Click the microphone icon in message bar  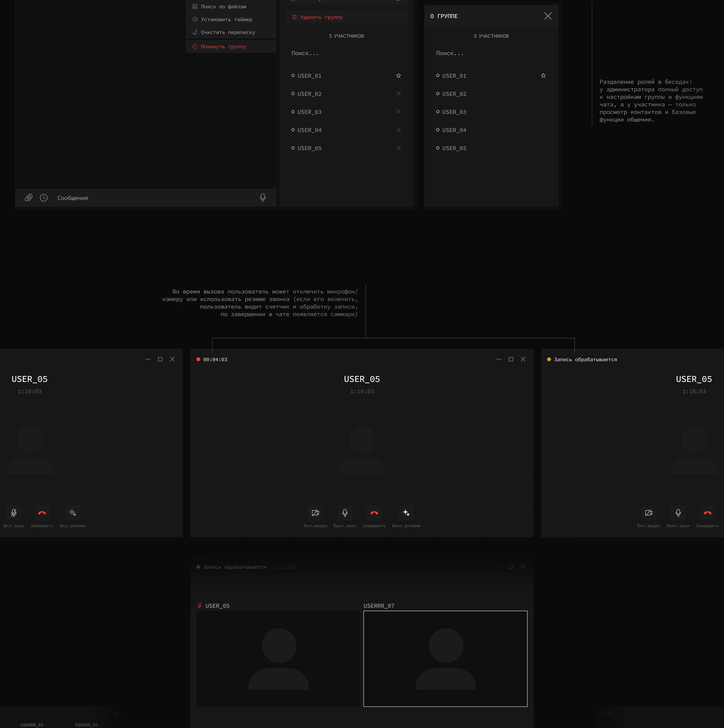pos(263,197)
